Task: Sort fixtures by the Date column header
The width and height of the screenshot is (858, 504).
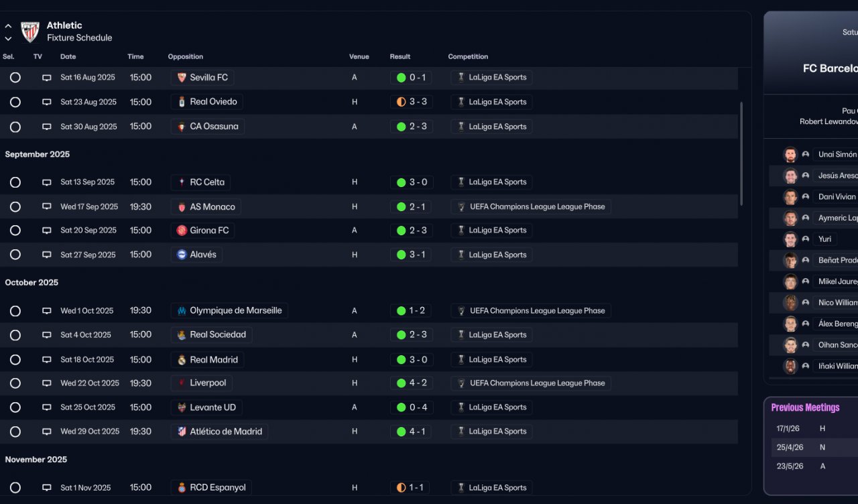Action: point(68,57)
